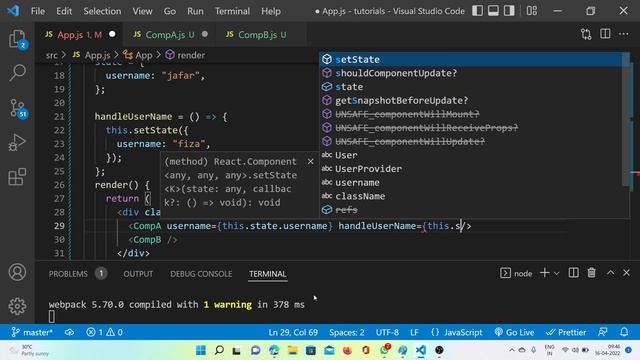Image resolution: width=640 pixels, height=360 pixels.
Task: Open the Explorer view in activity bar
Action: coord(17,39)
